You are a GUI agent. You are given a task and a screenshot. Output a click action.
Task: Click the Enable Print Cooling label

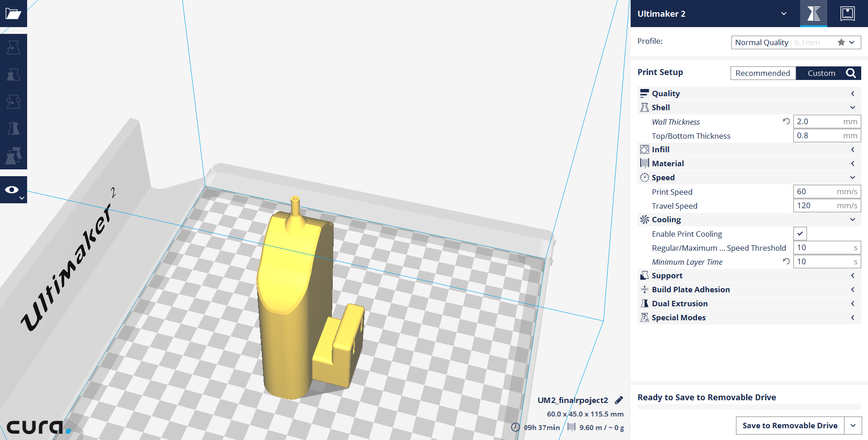click(687, 234)
